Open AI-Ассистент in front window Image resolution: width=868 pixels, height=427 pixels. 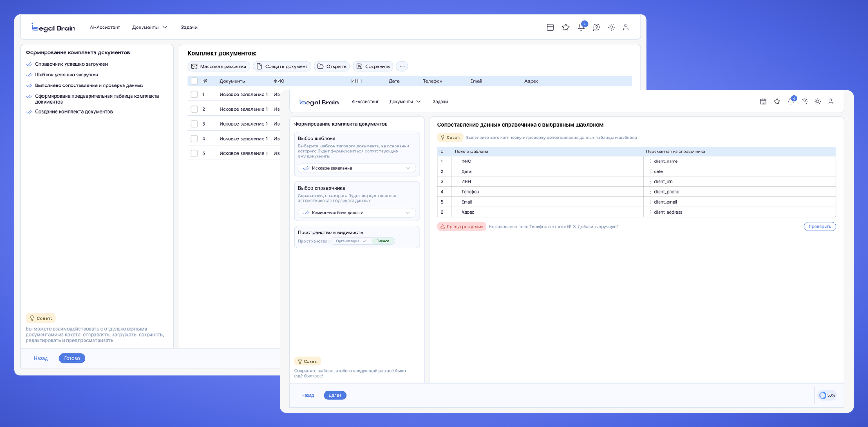(x=365, y=102)
